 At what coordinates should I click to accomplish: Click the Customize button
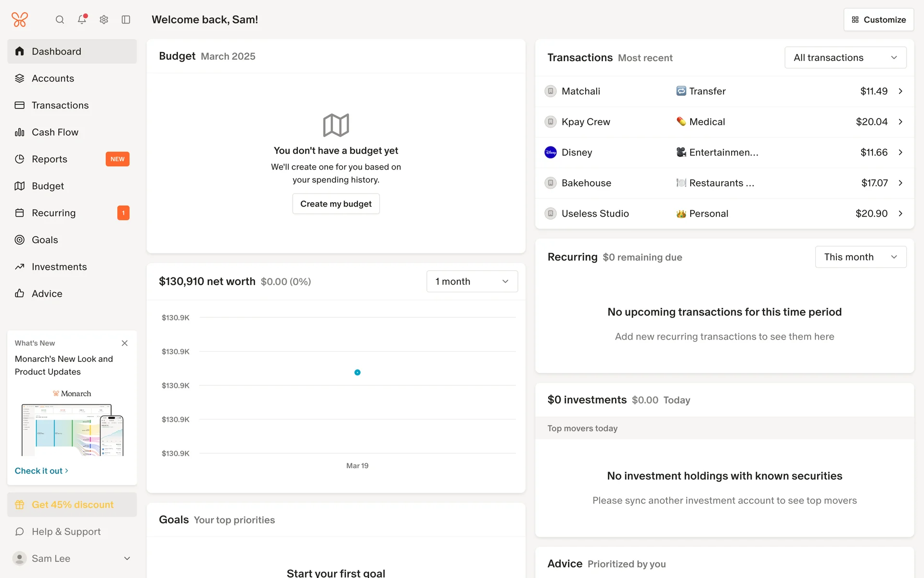tap(878, 20)
